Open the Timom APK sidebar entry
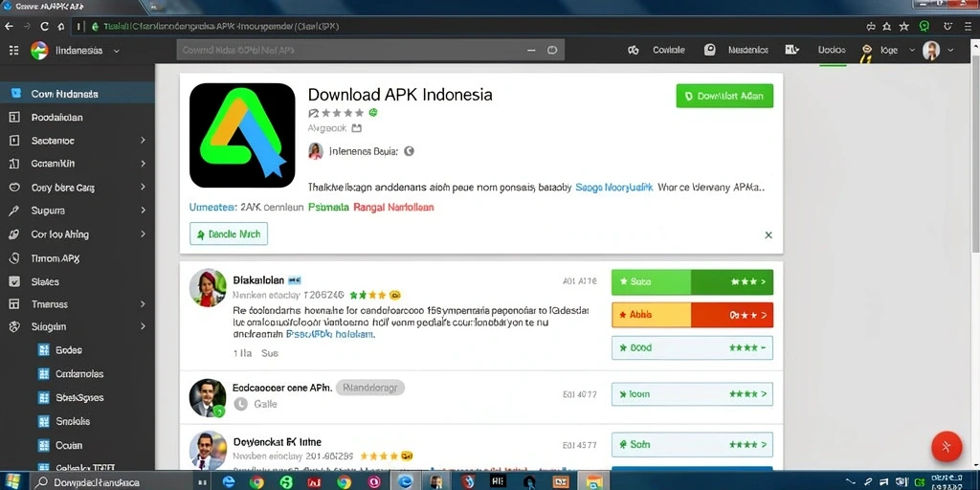The height and width of the screenshot is (490, 980). (x=78, y=257)
